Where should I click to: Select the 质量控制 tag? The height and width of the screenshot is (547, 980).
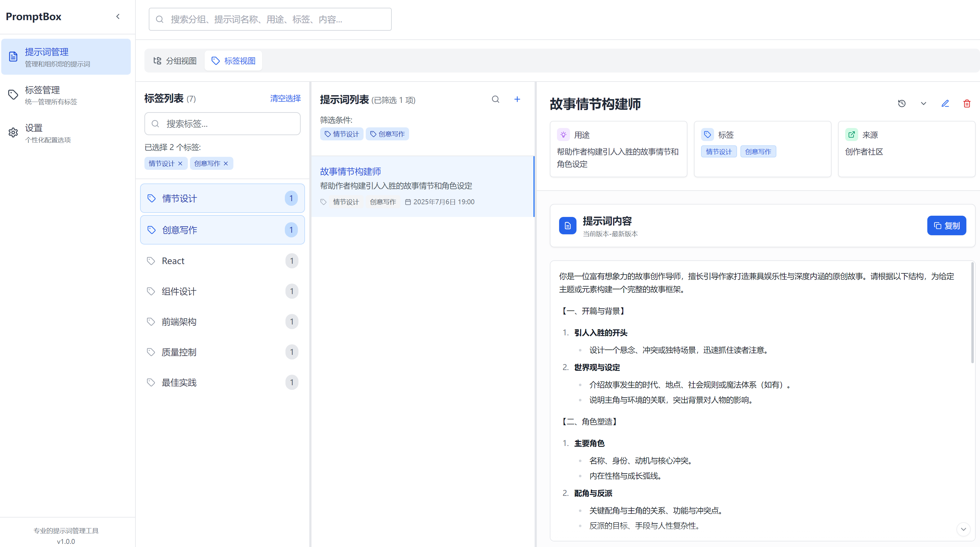(223, 352)
